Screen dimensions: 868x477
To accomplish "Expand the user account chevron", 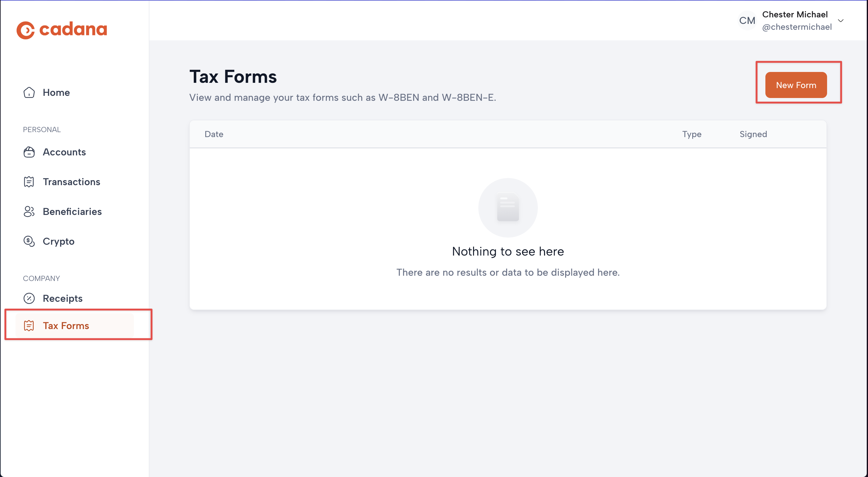I will (x=841, y=20).
